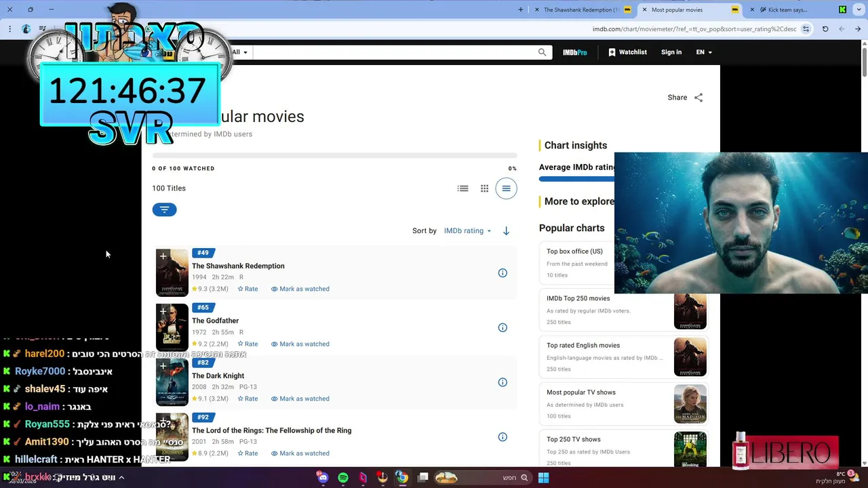Open site settings icon in address bar
Screen dimensions: 868x488
pos(806,29)
